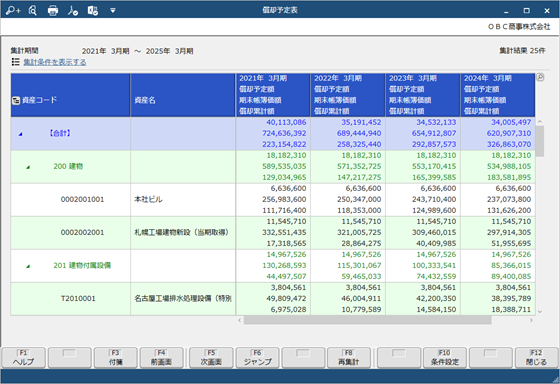Click the horizontal scrollbar thumb
560x384 pixels.
point(368,320)
